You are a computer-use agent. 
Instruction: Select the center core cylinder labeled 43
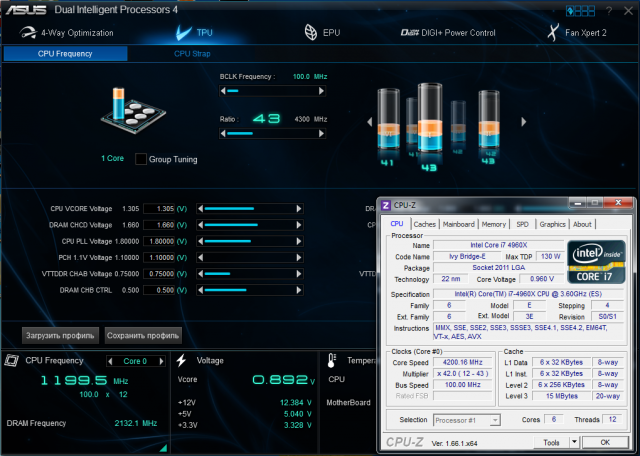coord(429,118)
